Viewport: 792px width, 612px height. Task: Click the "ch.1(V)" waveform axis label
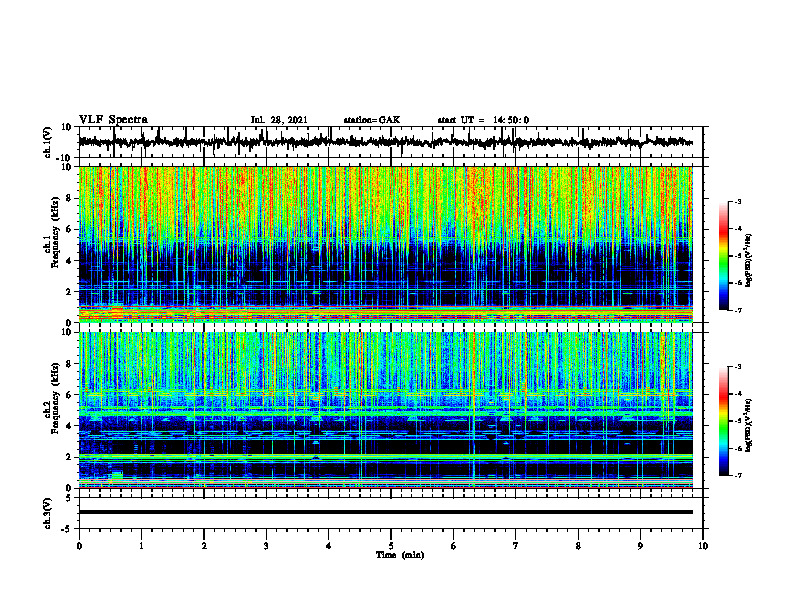coord(48,142)
